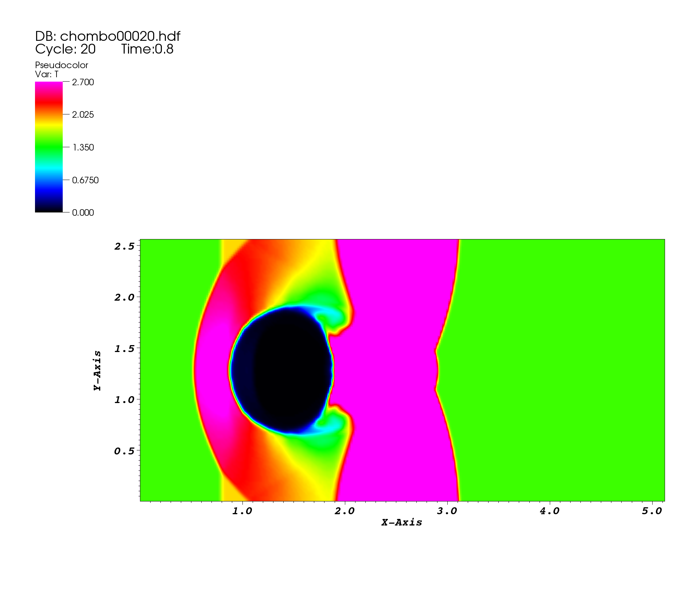Viewport: 700px width, 590px height.
Task: Click the Y-axis tick label 0.5
Action: 124,451
